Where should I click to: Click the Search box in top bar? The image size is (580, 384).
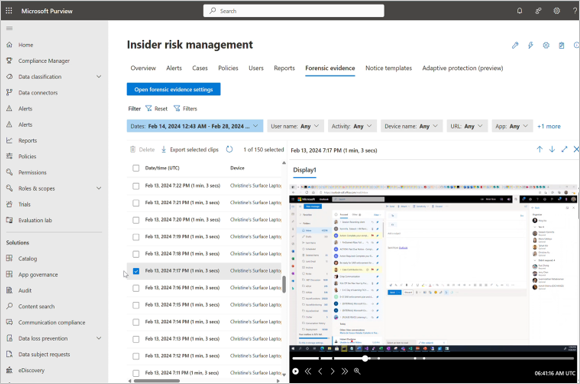pos(293,11)
